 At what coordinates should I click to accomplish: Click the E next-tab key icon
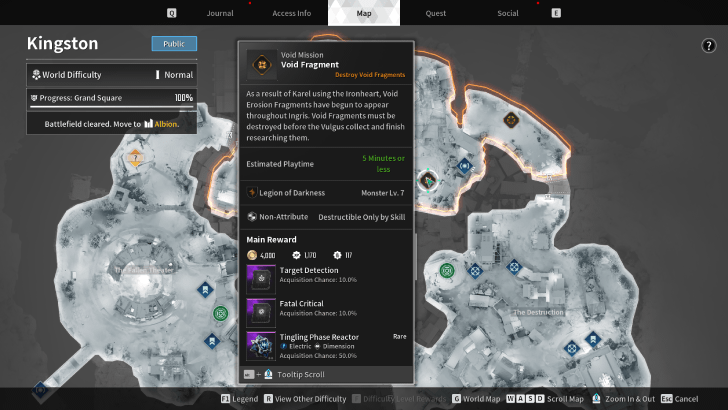(x=556, y=13)
